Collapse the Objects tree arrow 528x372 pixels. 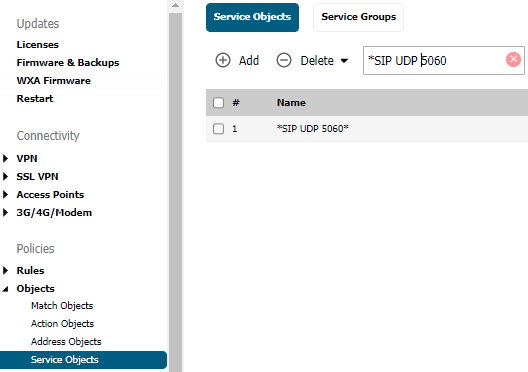(x=5, y=289)
